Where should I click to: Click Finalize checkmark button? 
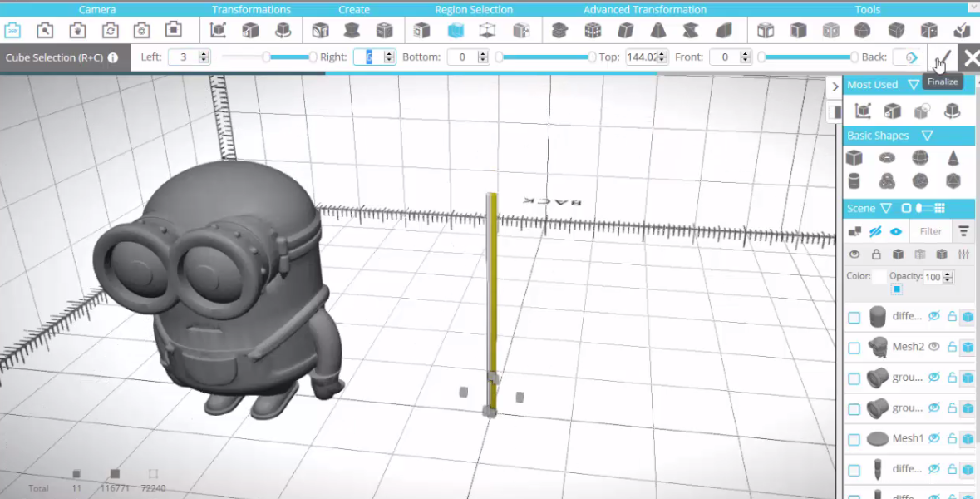943,58
